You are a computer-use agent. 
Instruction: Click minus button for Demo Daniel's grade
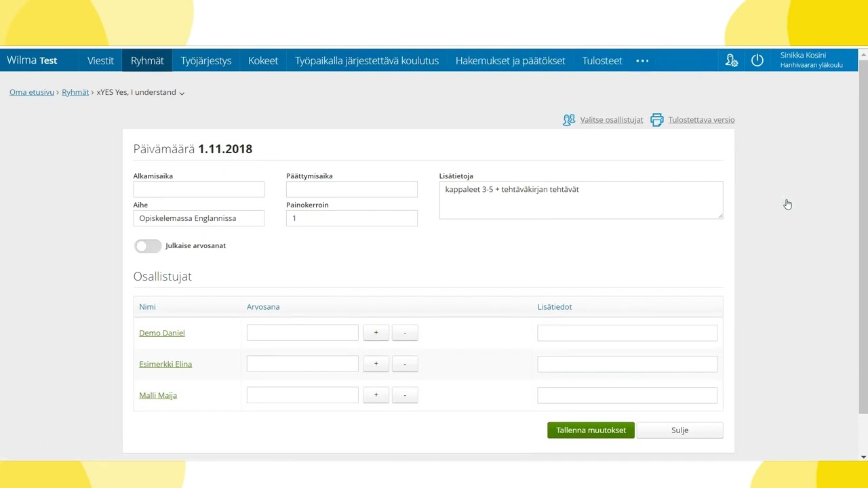[x=405, y=333]
